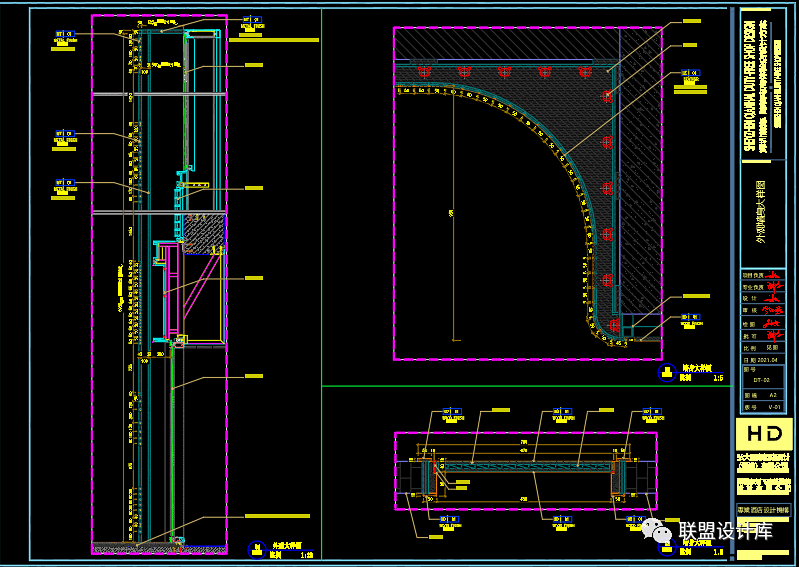Select the leftmost red anchor bolt symbol in corner detail
Viewport: 799px width, 567px height.
[423, 72]
